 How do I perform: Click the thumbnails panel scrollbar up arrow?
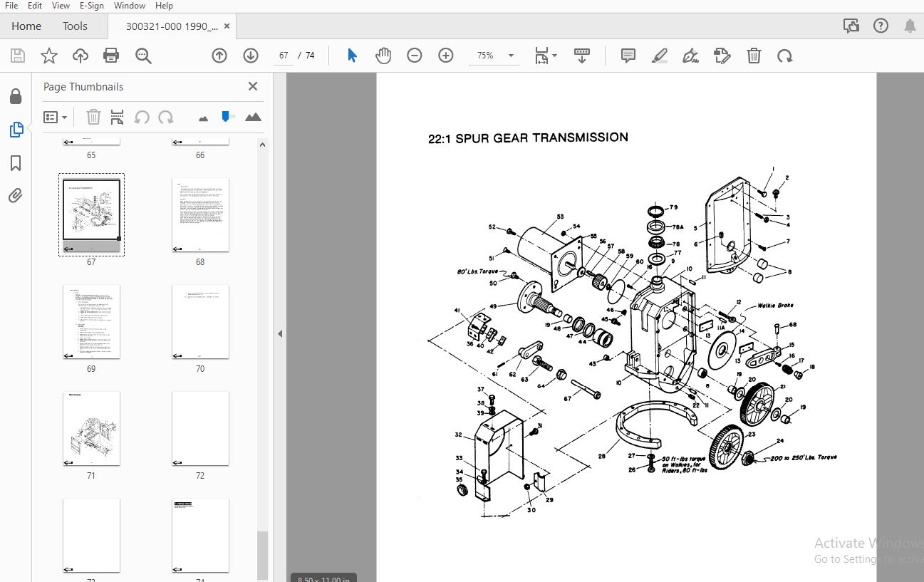(x=262, y=145)
